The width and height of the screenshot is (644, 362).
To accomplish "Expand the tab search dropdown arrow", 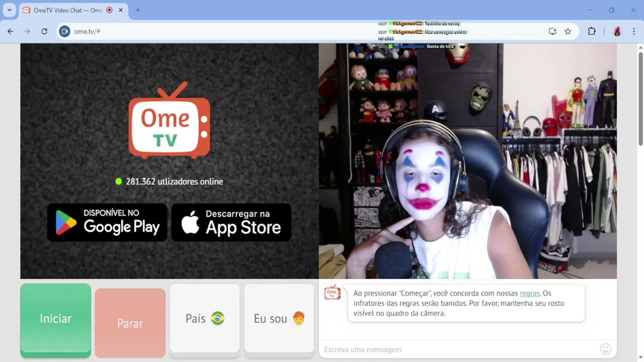I will click(x=9, y=10).
